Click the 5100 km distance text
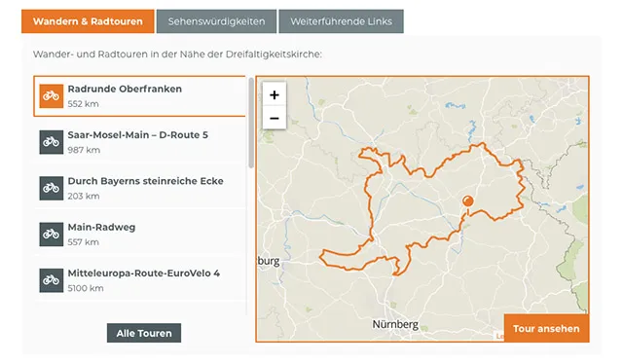Viewport: 623px width, 364px height. [x=86, y=288]
